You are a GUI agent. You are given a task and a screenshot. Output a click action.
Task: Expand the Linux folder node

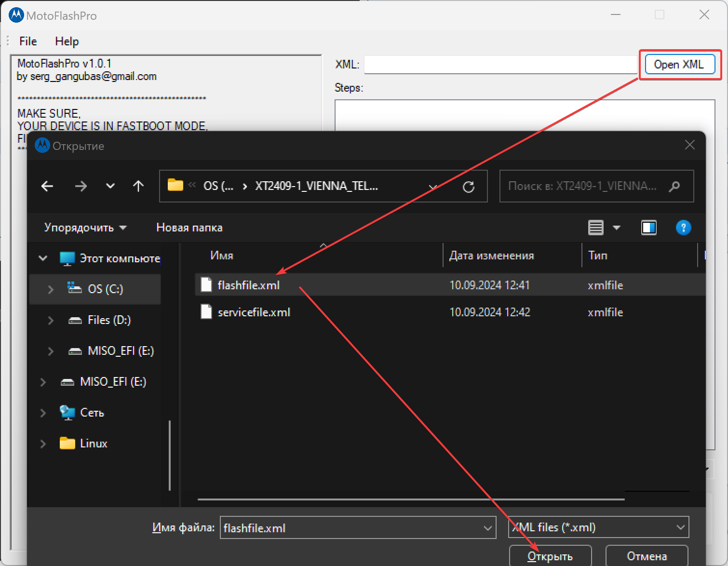click(x=43, y=444)
